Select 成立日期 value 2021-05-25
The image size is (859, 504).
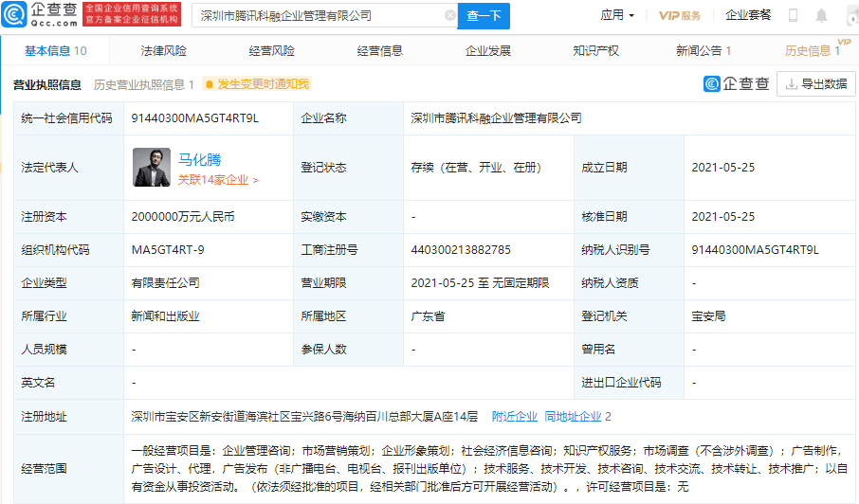(723, 168)
